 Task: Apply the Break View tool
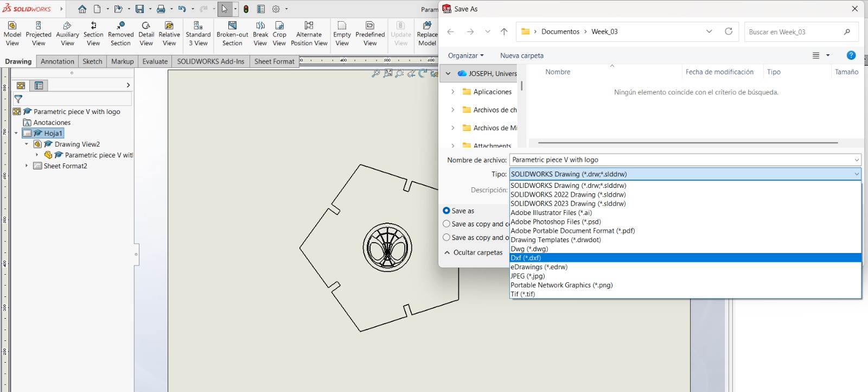point(260,34)
